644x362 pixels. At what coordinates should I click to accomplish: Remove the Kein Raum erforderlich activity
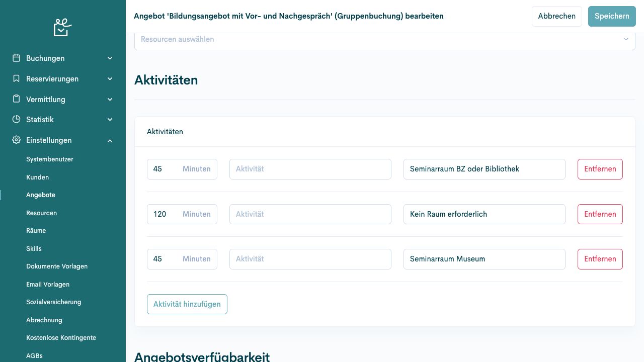coord(600,214)
